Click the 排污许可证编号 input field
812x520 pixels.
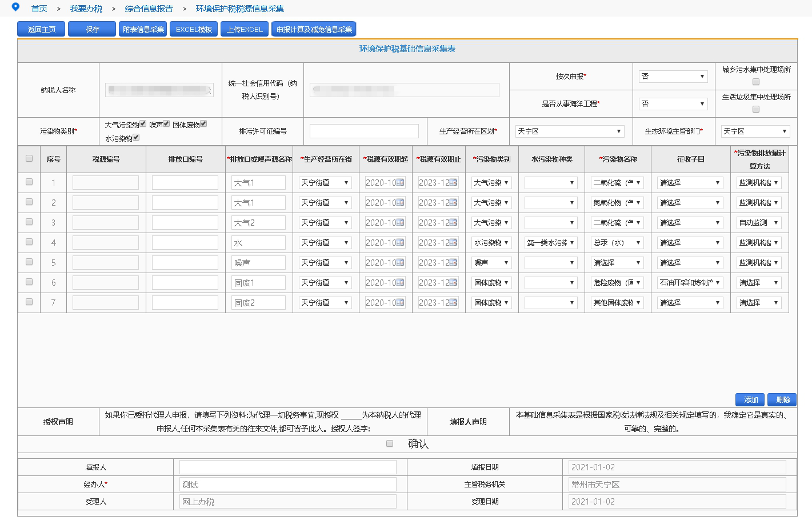(x=364, y=131)
